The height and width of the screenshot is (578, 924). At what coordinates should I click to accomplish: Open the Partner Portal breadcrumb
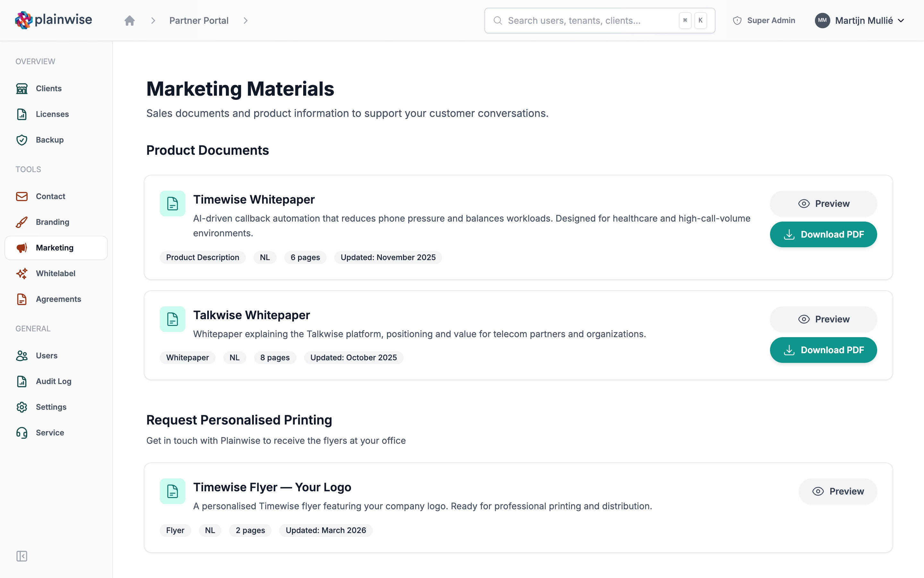pos(199,20)
